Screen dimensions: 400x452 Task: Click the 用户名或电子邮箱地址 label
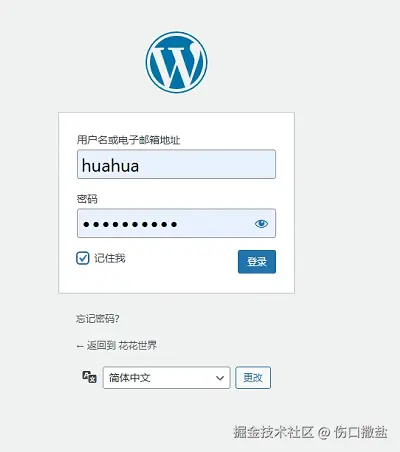[128, 140]
